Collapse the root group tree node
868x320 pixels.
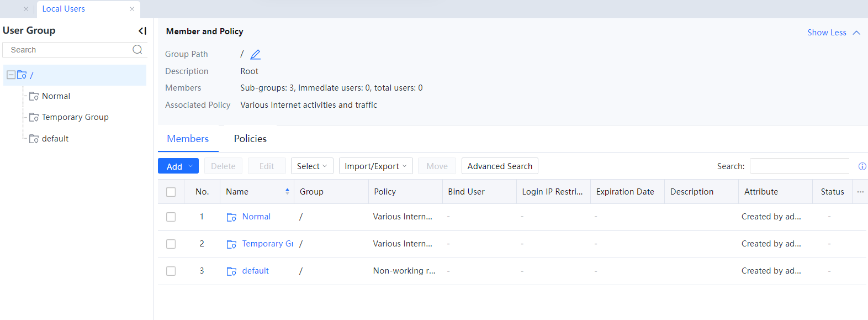click(x=11, y=75)
